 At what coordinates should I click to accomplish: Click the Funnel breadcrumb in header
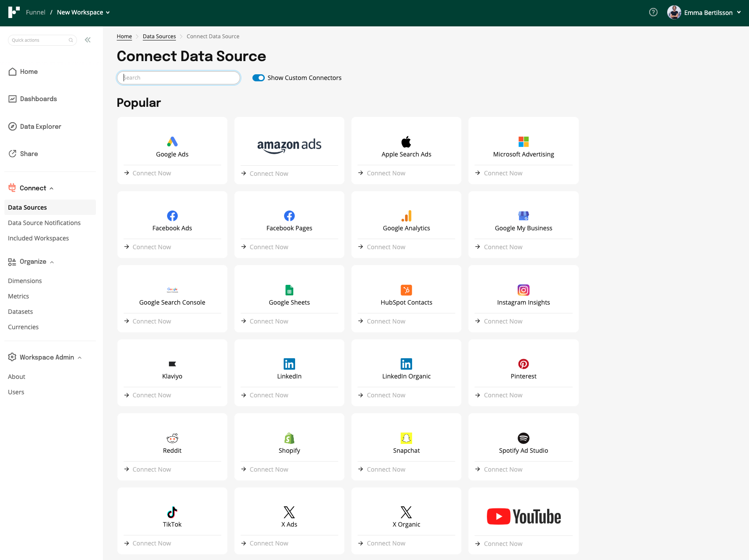36,12
